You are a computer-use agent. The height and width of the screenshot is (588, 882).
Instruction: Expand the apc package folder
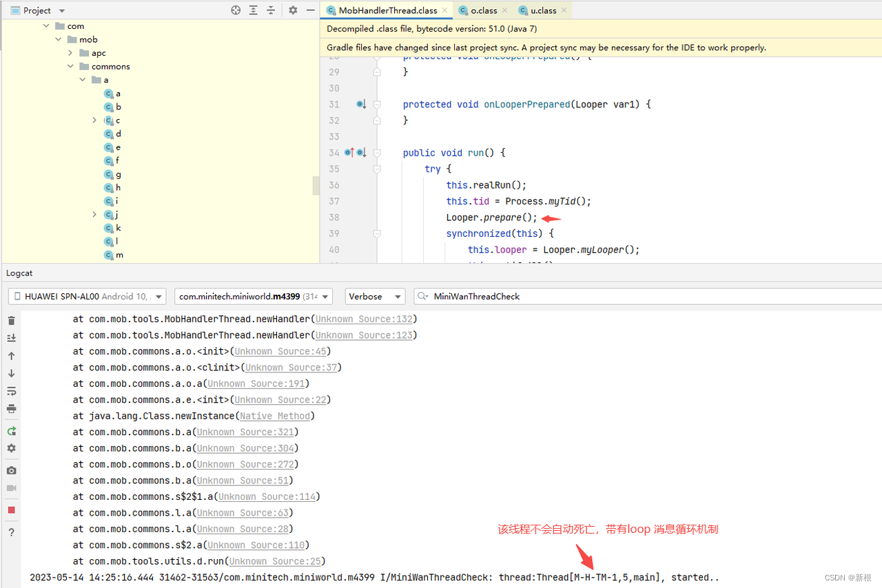[x=71, y=53]
